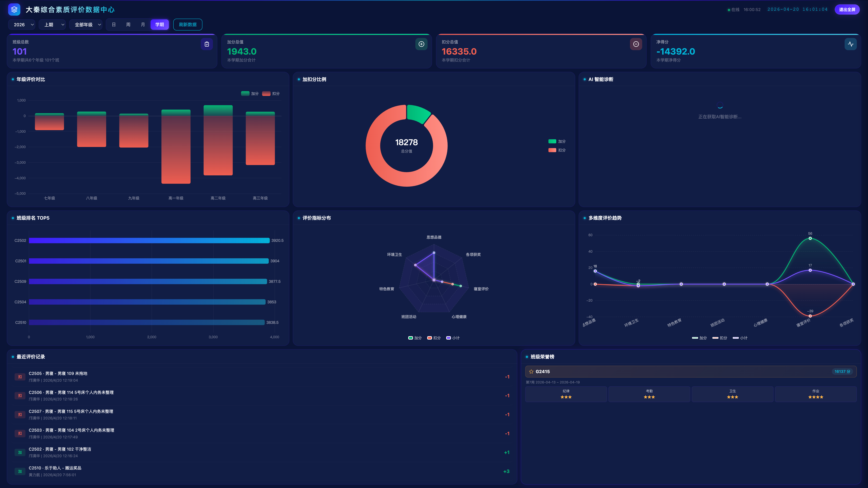Click the minus-circle icon on the 扣分总值 card
Viewport: 868px width, 488px height.
pyautogui.click(x=636, y=44)
